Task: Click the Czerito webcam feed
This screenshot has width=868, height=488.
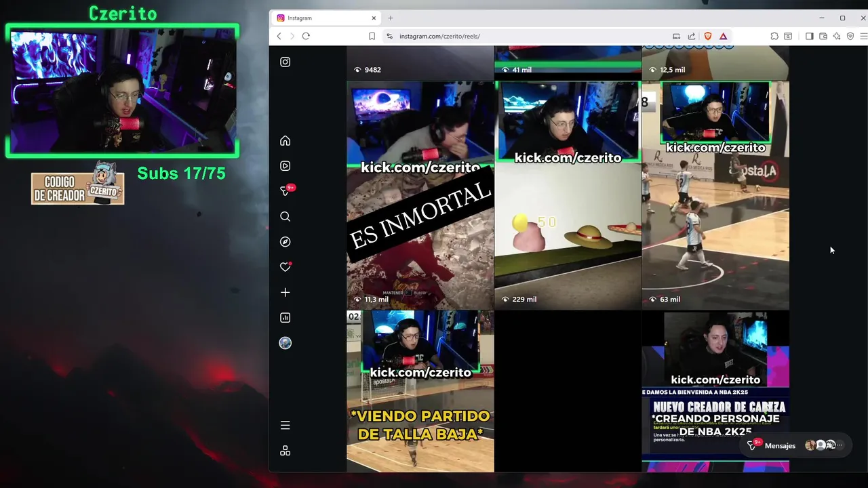Action: click(x=123, y=91)
